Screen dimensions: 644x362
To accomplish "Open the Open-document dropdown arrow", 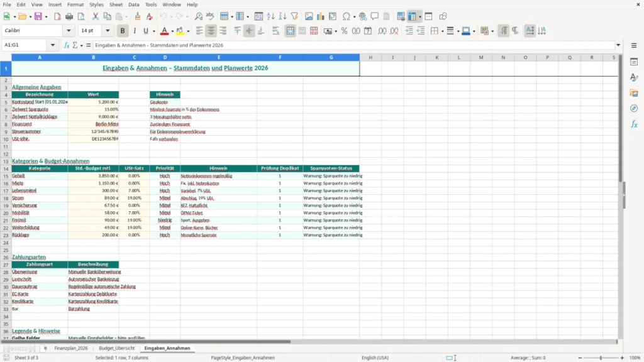I will coord(30,17).
